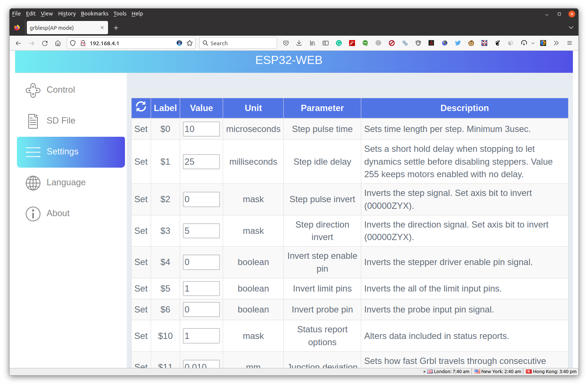Click Set for the $5 parameter
The height and width of the screenshot is (386, 588).
point(141,289)
